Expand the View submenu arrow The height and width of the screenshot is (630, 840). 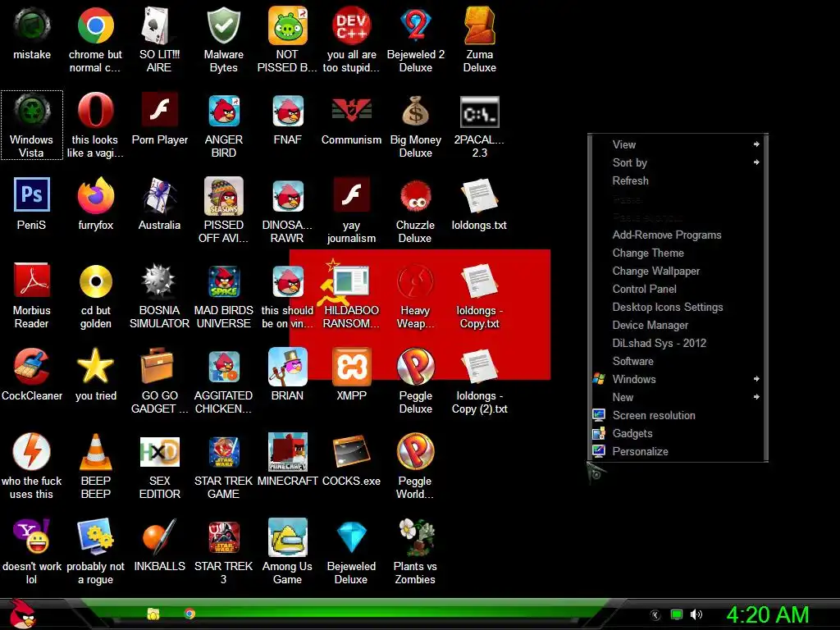[x=756, y=144]
